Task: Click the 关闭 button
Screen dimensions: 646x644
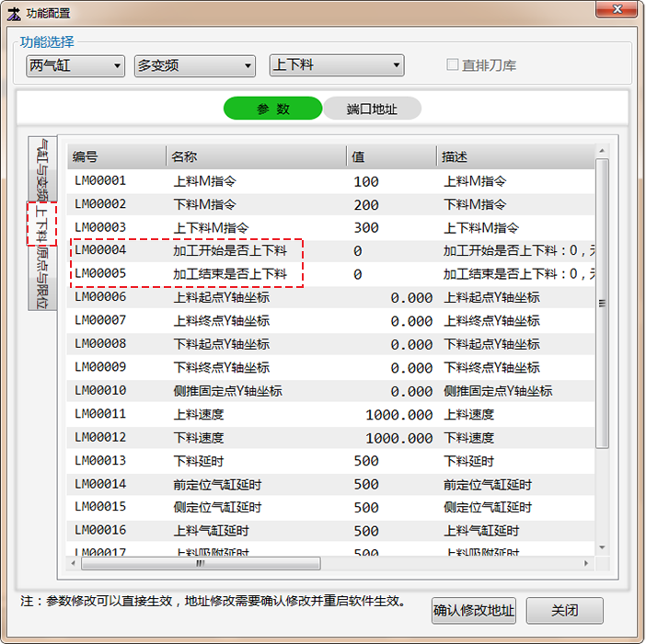Action: (564, 611)
